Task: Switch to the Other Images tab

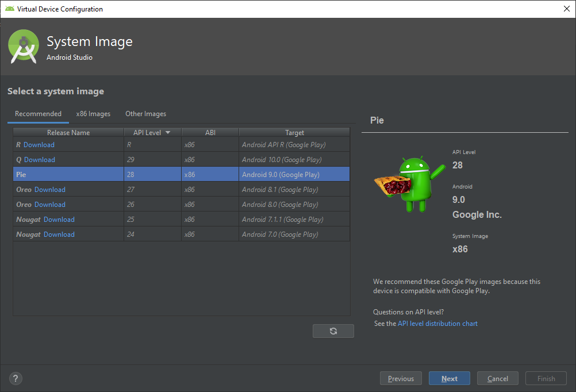Action: tap(146, 114)
